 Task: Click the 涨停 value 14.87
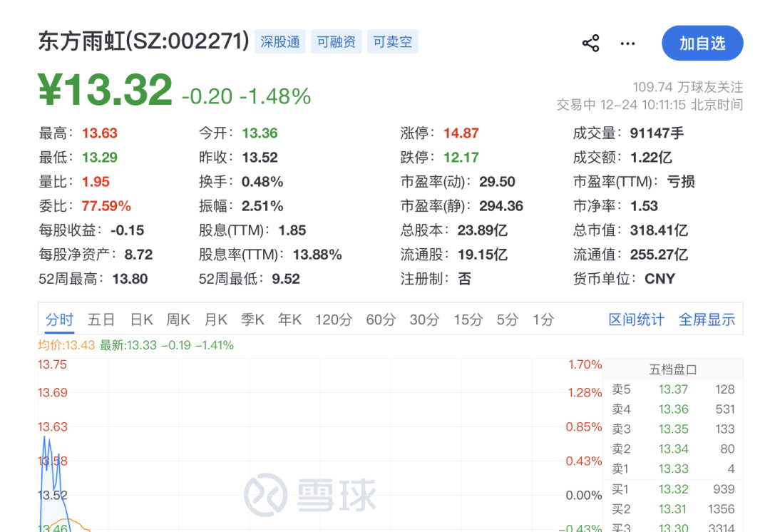click(x=461, y=133)
